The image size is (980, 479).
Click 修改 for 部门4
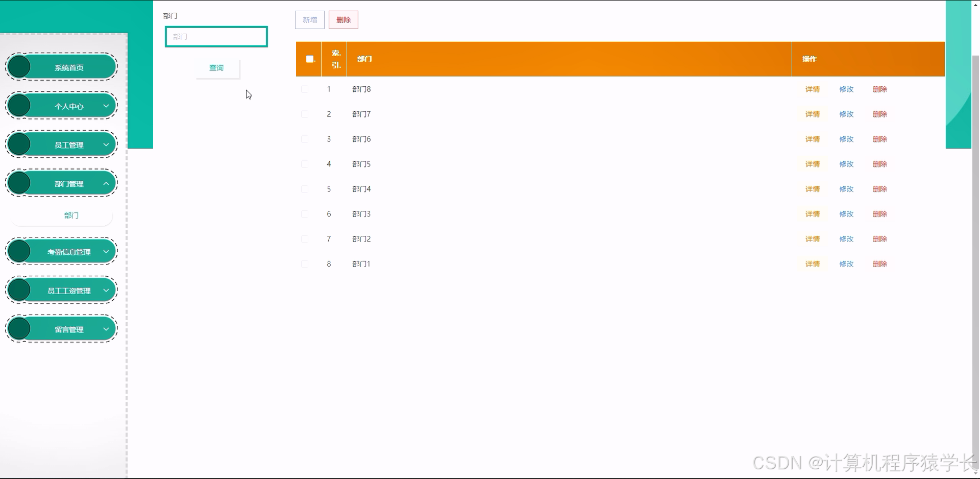[x=846, y=189]
